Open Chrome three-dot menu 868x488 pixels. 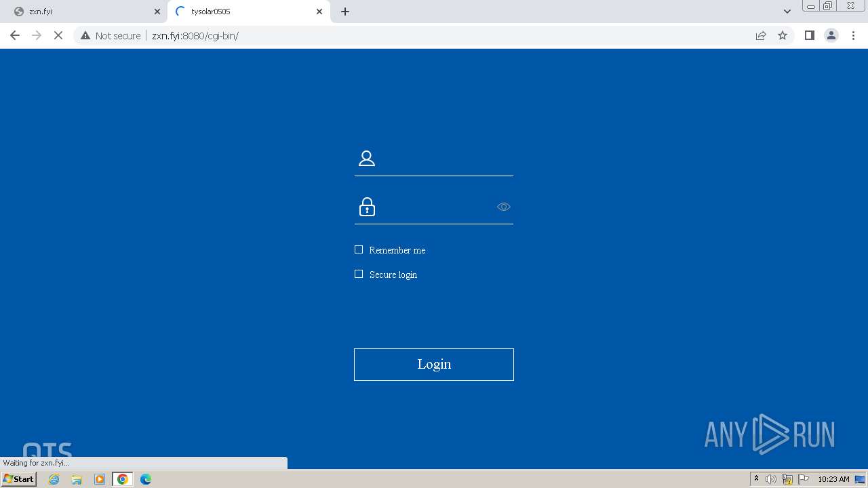click(x=854, y=35)
